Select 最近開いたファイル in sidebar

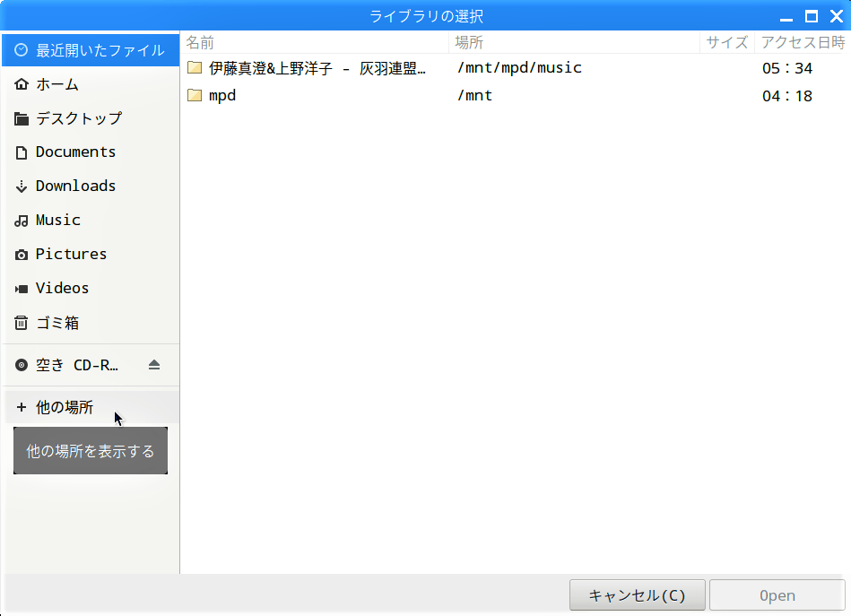point(91,50)
